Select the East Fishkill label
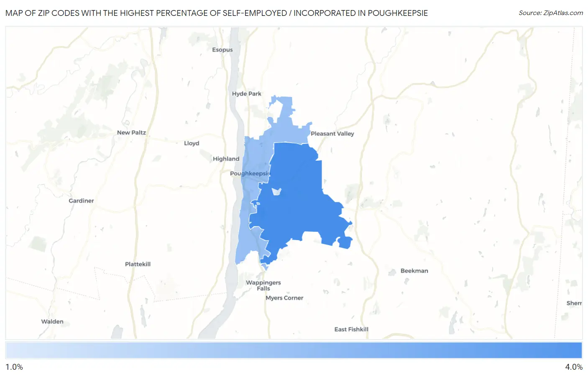588x376 pixels. click(x=351, y=330)
